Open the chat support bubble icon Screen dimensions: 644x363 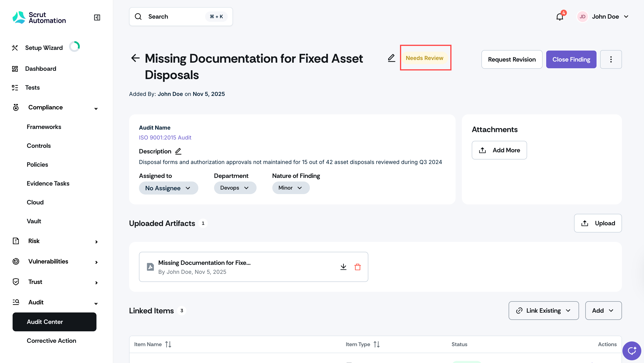coord(632,351)
